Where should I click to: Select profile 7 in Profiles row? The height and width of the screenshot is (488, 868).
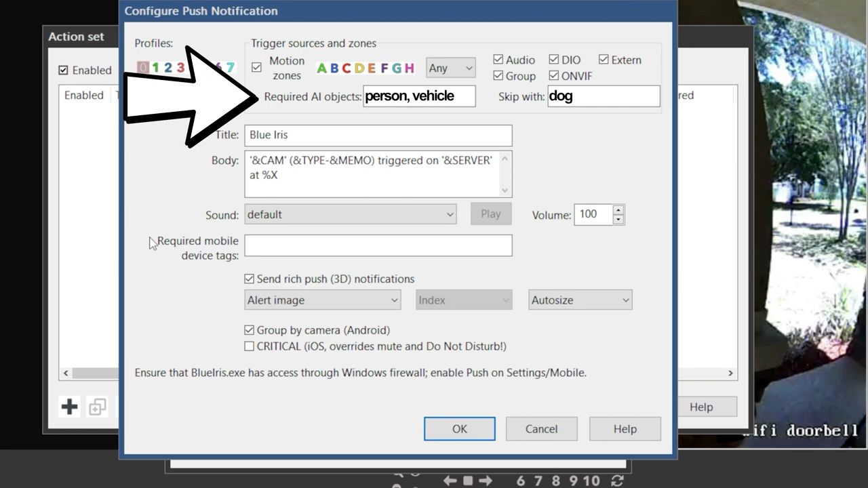(x=230, y=67)
